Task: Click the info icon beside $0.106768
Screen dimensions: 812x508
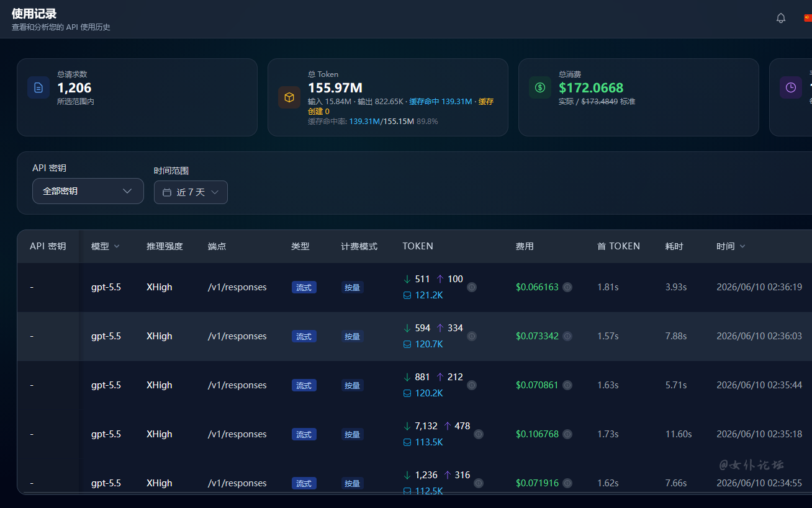Action: tap(567, 434)
